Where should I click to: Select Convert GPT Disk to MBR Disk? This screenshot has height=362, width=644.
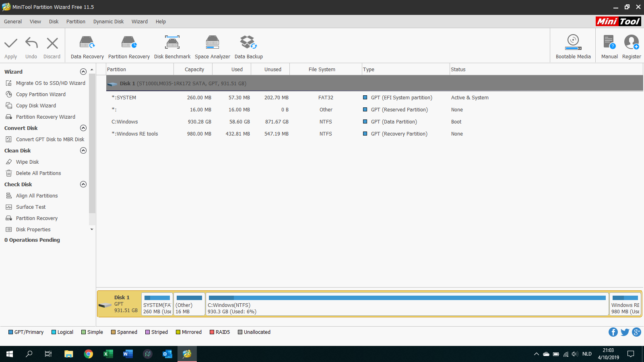[50, 140]
